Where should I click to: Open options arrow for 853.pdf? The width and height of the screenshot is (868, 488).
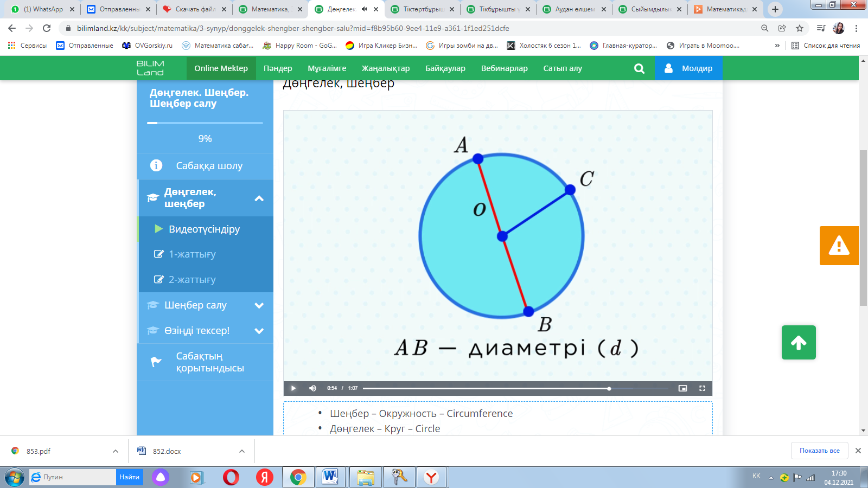tap(116, 451)
